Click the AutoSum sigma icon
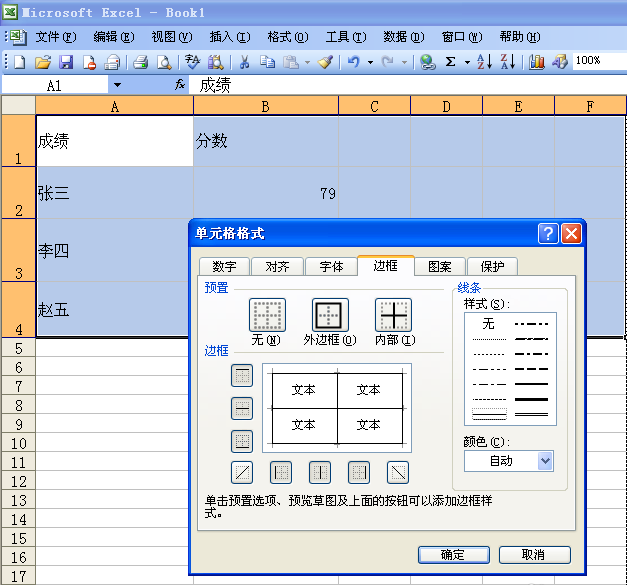627x585 pixels. pyautogui.click(x=451, y=62)
